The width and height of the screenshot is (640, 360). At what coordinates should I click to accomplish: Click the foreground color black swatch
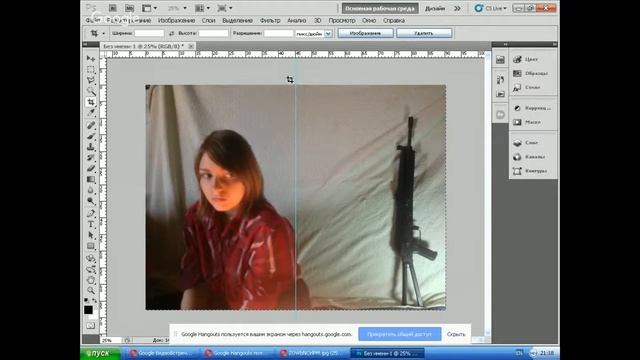(x=88, y=310)
